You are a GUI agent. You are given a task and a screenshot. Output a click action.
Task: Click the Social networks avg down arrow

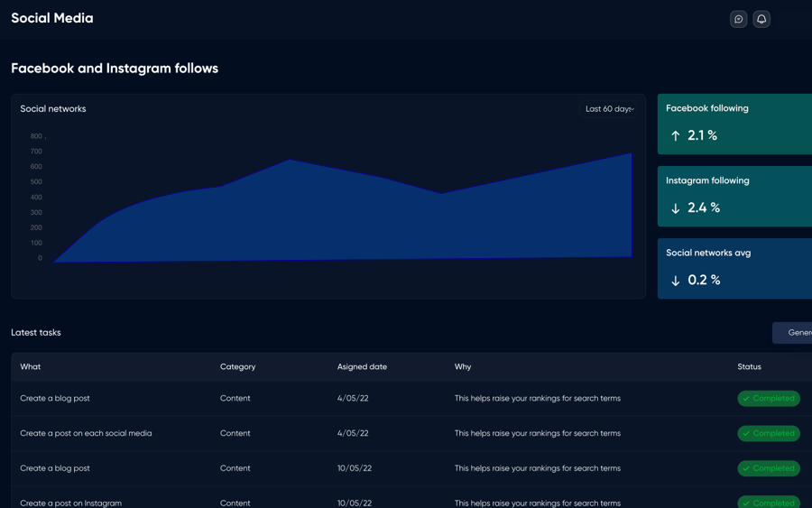pyautogui.click(x=675, y=281)
